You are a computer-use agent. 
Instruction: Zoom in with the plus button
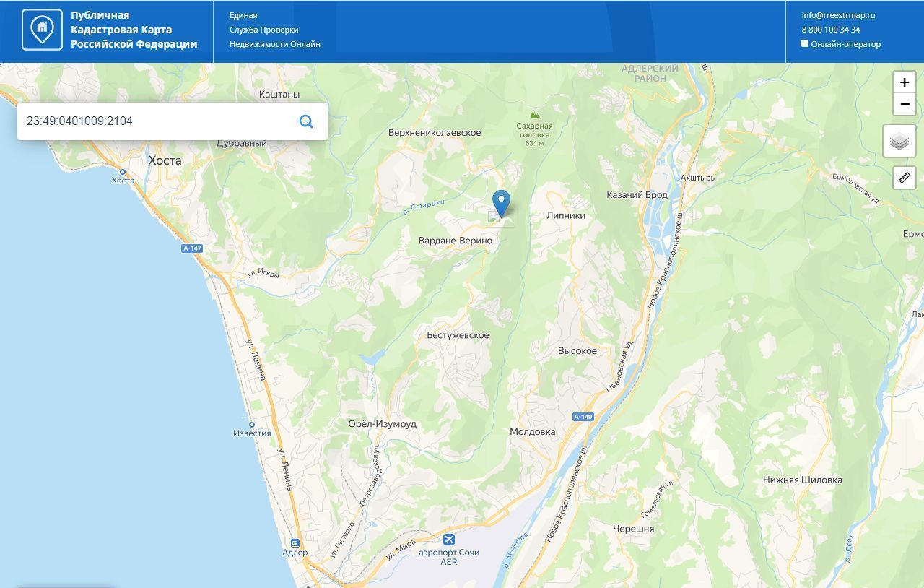pyautogui.click(x=905, y=82)
